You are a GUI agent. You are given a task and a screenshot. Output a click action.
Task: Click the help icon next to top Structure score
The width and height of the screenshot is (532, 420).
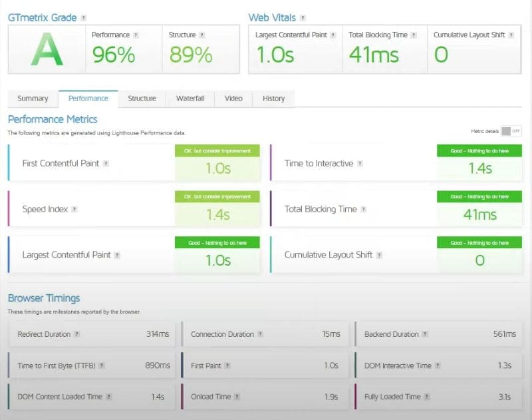point(202,35)
